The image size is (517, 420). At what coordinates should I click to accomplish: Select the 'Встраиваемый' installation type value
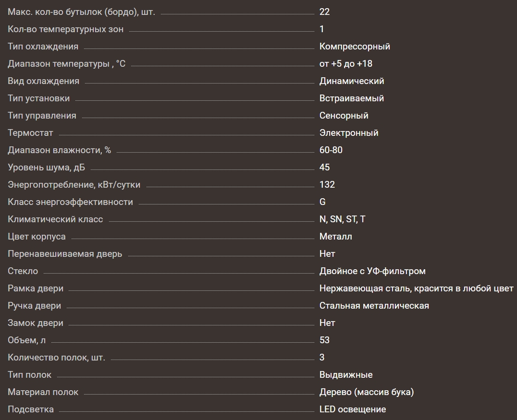pyautogui.click(x=351, y=98)
